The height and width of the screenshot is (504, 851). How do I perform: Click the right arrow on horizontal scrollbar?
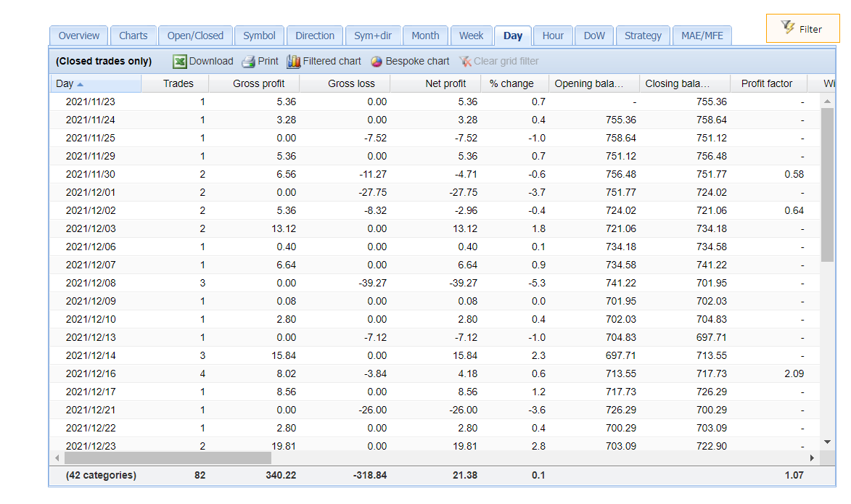[x=813, y=458]
